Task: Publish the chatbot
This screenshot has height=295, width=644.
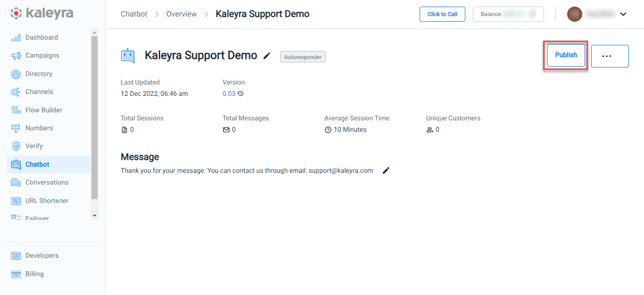Action: click(x=566, y=55)
